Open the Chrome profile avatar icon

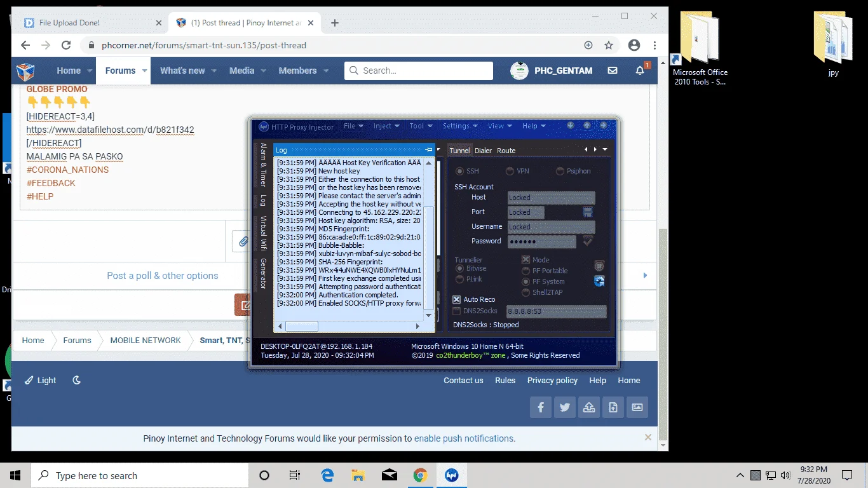(634, 45)
